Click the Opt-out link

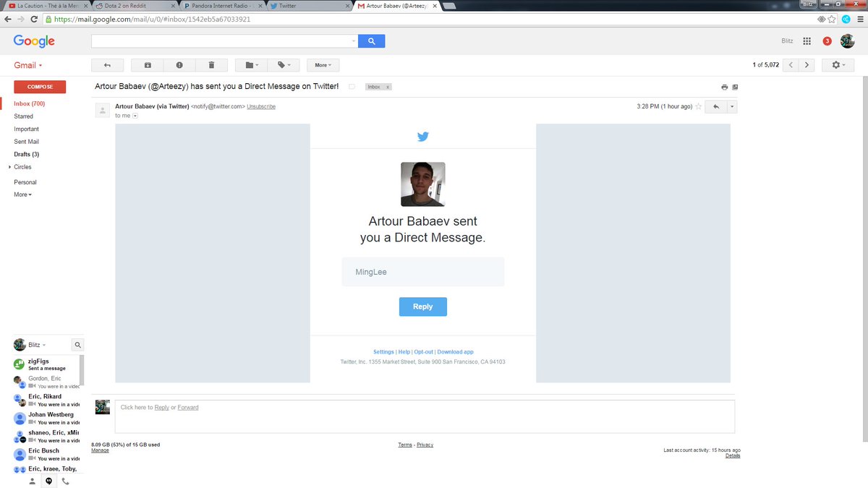(x=424, y=352)
